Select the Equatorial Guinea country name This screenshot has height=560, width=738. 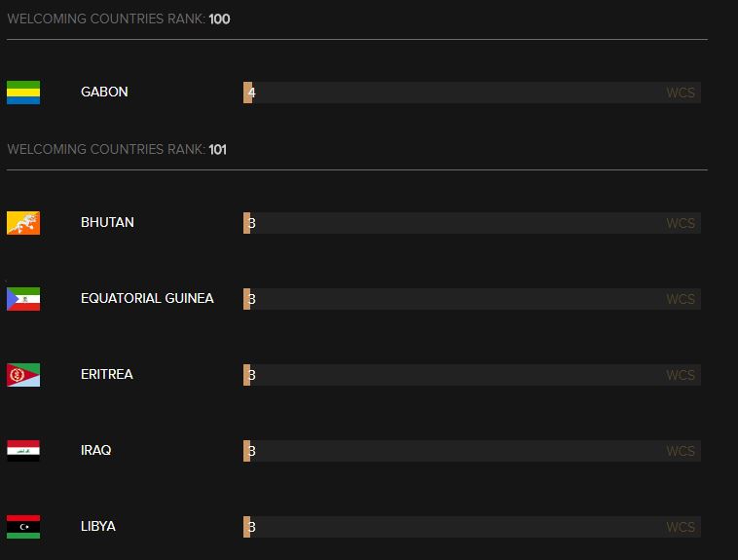pyautogui.click(x=147, y=299)
